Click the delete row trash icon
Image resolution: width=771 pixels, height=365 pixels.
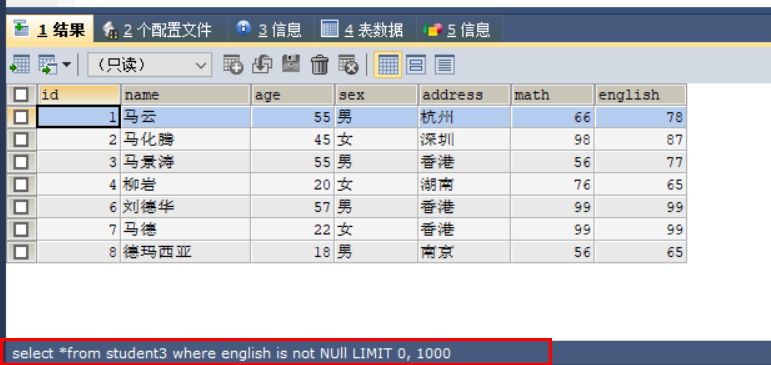tap(320, 64)
